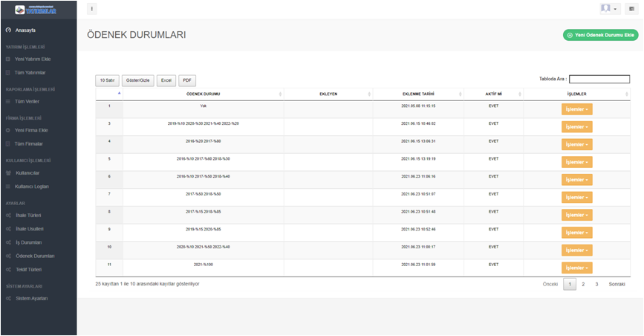Click the Anasayfa dashboard icon
The width and height of the screenshot is (644, 336).
pyautogui.click(x=7, y=30)
